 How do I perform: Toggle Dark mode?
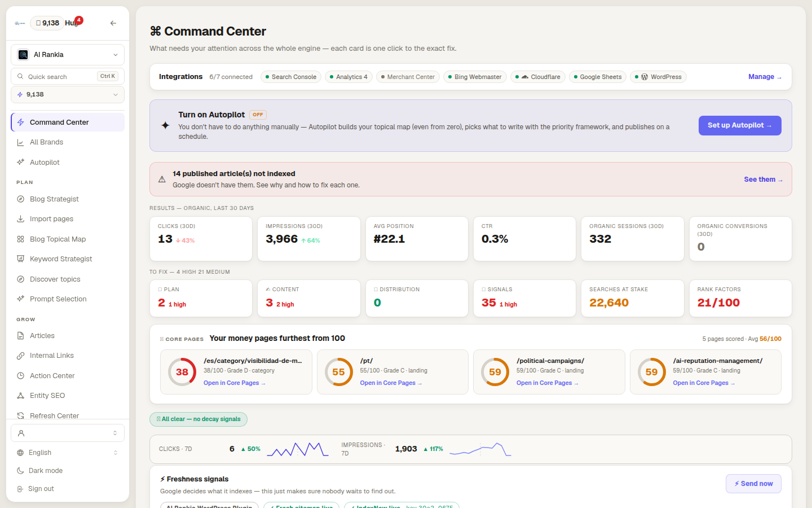(x=68, y=471)
